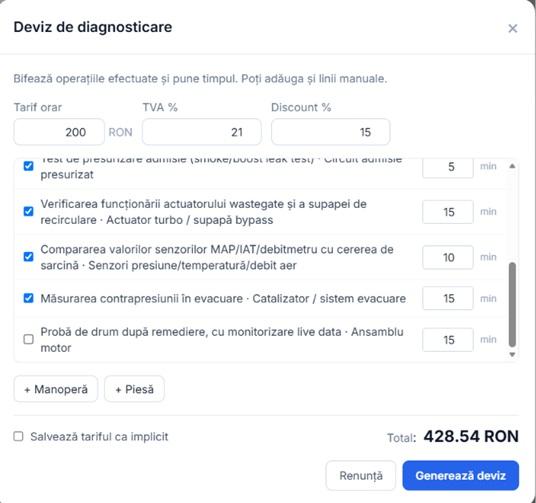The height and width of the screenshot is (503, 536).
Task: Click the scrollbar up arrow in operations list
Action: 512,166
